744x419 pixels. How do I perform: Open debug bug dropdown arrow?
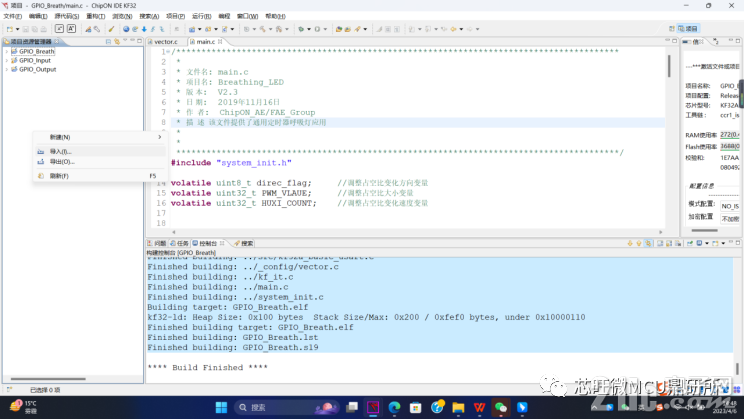click(309, 29)
